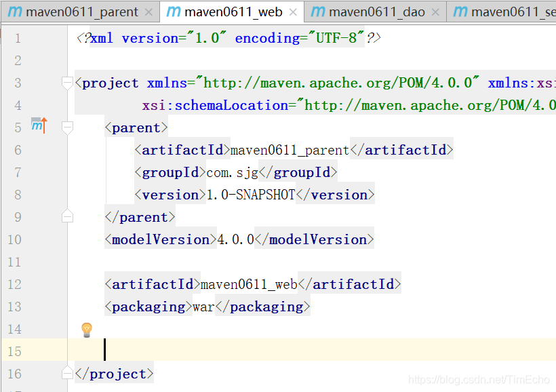The height and width of the screenshot is (392, 556).
Task: Click the com.sjg groupId value
Action: (x=233, y=173)
